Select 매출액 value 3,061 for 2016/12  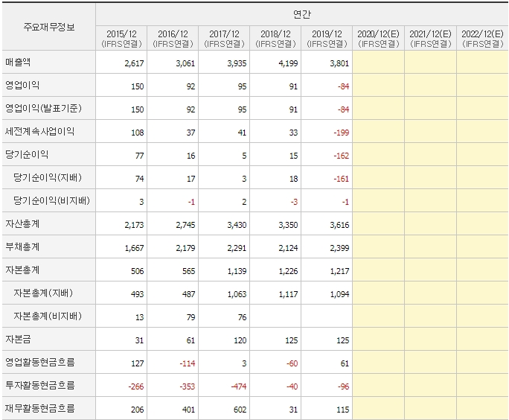185,63
